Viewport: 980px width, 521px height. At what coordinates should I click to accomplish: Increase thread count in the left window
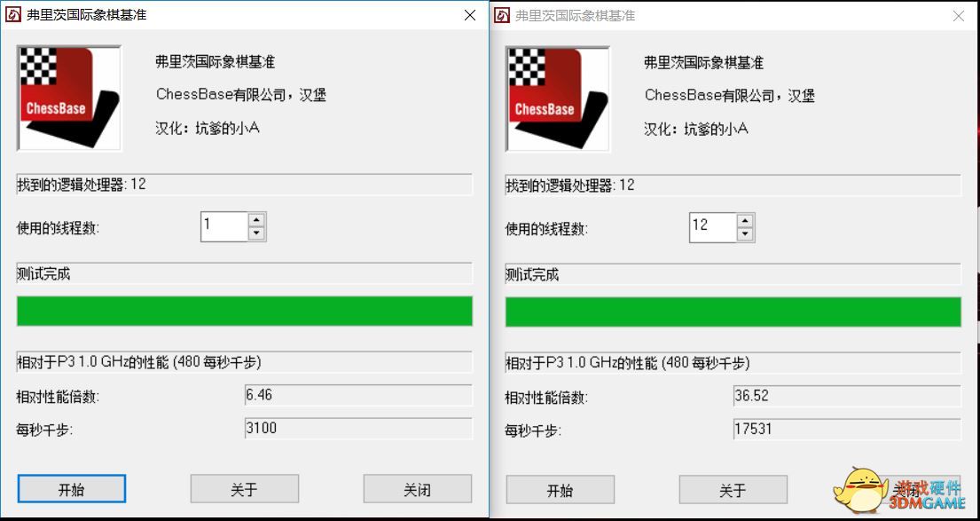(x=256, y=219)
